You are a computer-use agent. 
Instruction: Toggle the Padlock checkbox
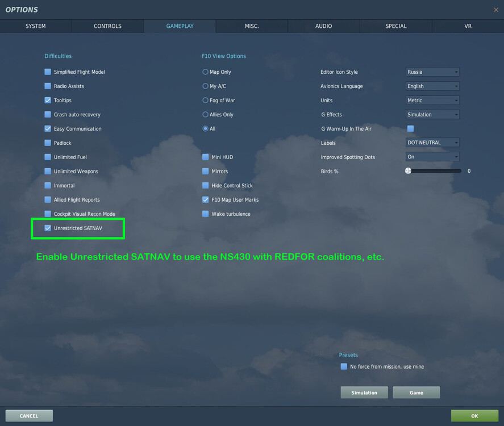click(48, 143)
